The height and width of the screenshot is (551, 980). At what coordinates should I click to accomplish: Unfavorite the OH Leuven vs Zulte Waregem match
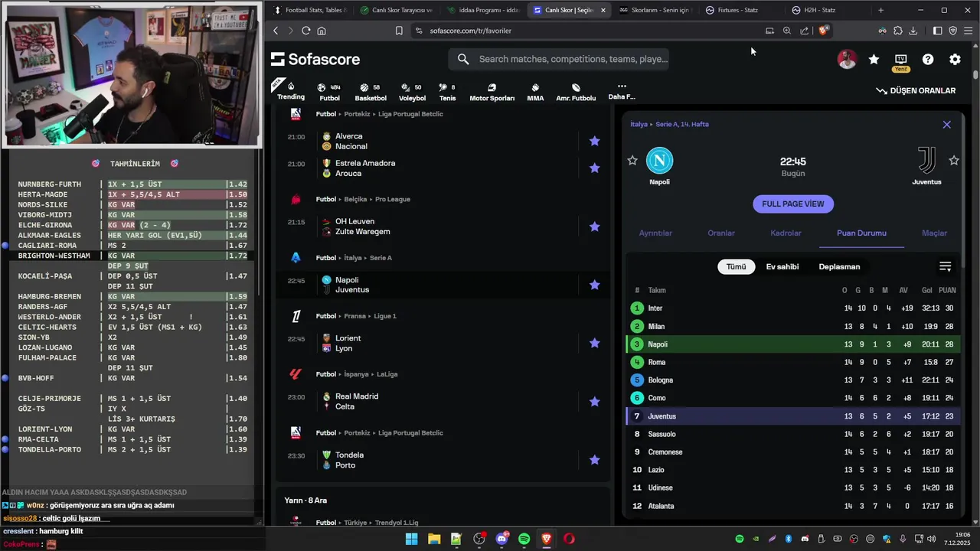[x=594, y=227]
